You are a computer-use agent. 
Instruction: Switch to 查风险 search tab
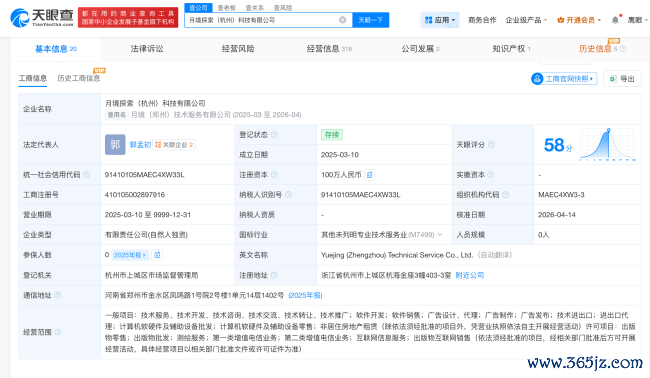pyautogui.click(x=283, y=7)
